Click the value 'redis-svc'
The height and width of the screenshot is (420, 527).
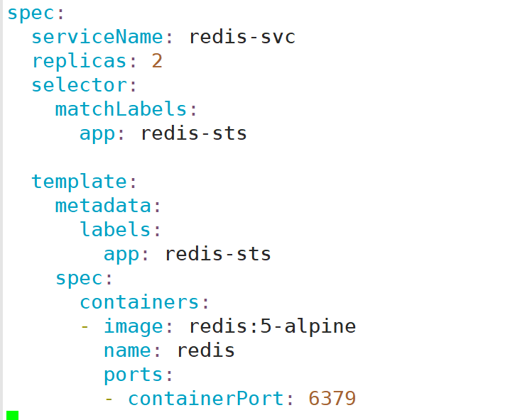[x=242, y=37]
